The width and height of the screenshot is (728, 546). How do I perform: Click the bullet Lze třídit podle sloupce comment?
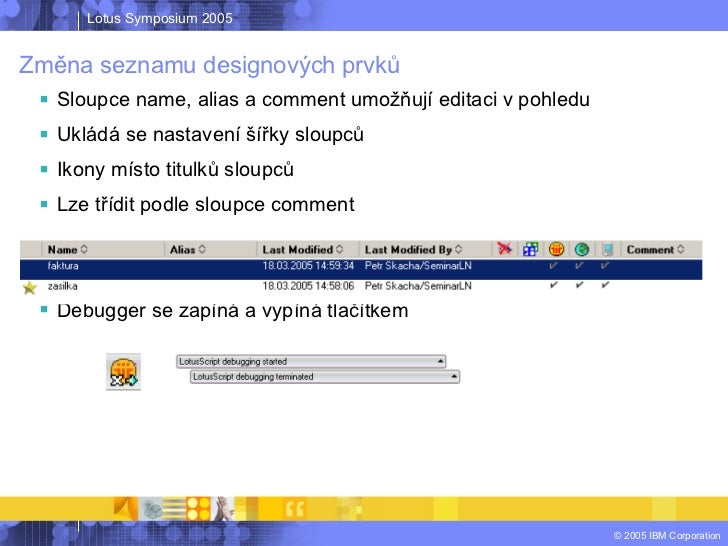(x=206, y=204)
